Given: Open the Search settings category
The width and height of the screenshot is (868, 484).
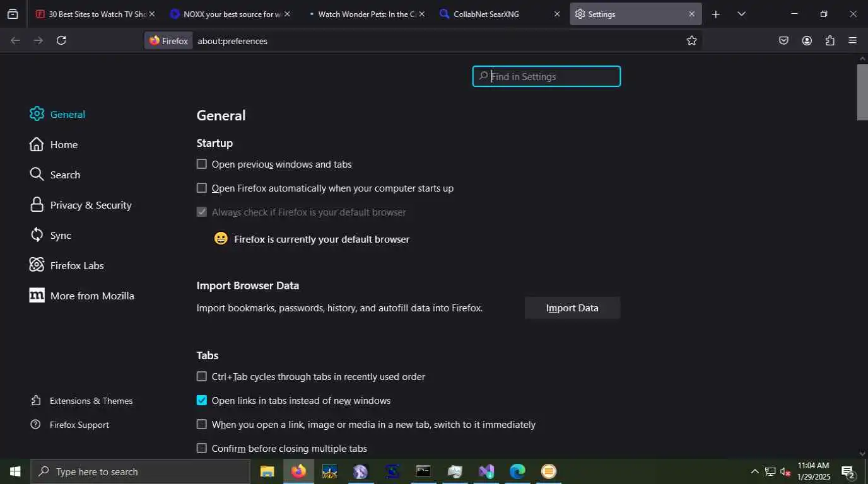Looking at the screenshot, I should (x=55, y=175).
